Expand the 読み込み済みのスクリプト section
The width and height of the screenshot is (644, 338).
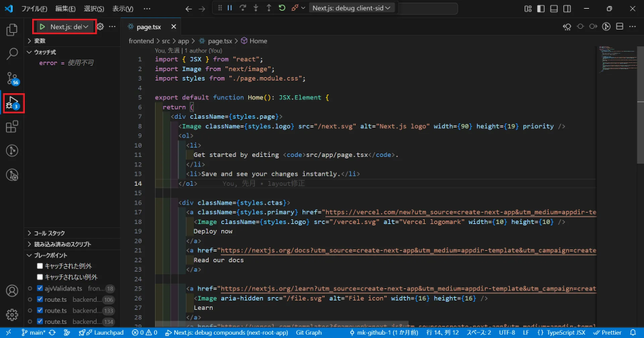[72, 244]
